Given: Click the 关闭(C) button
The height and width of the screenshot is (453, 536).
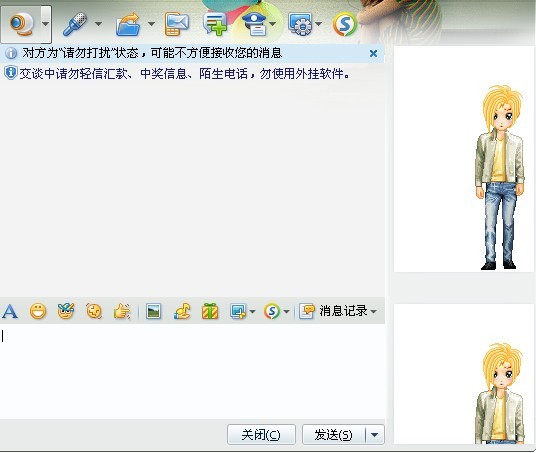Looking at the screenshot, I should pos(261,435).
